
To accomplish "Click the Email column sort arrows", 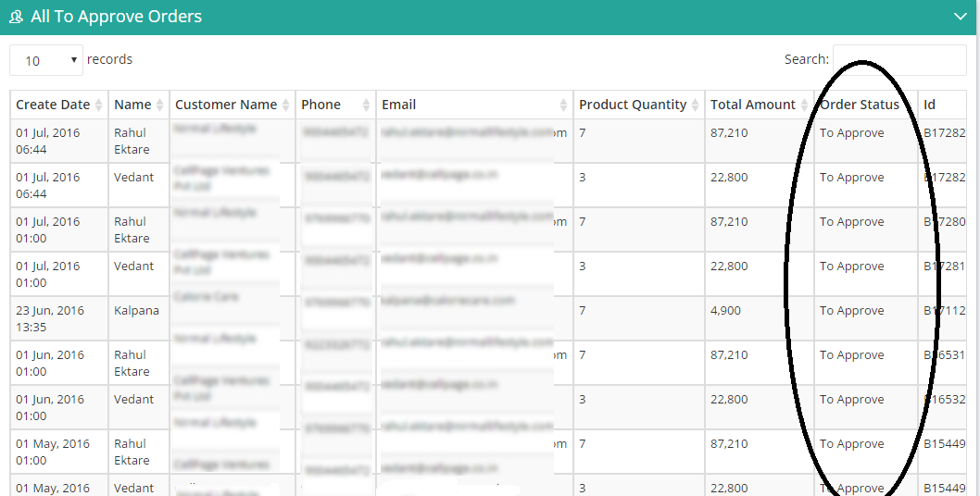I will (x=564, y=105).
